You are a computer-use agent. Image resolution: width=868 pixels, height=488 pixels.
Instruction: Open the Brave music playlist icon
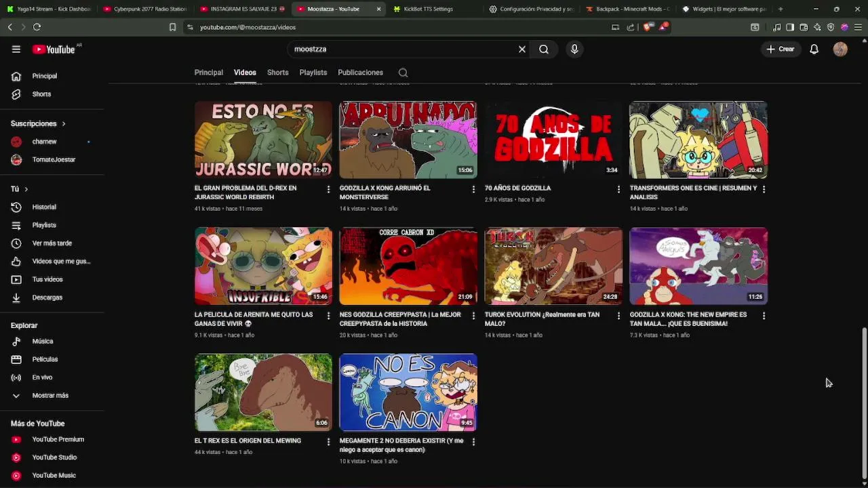[x=776, y=27]
